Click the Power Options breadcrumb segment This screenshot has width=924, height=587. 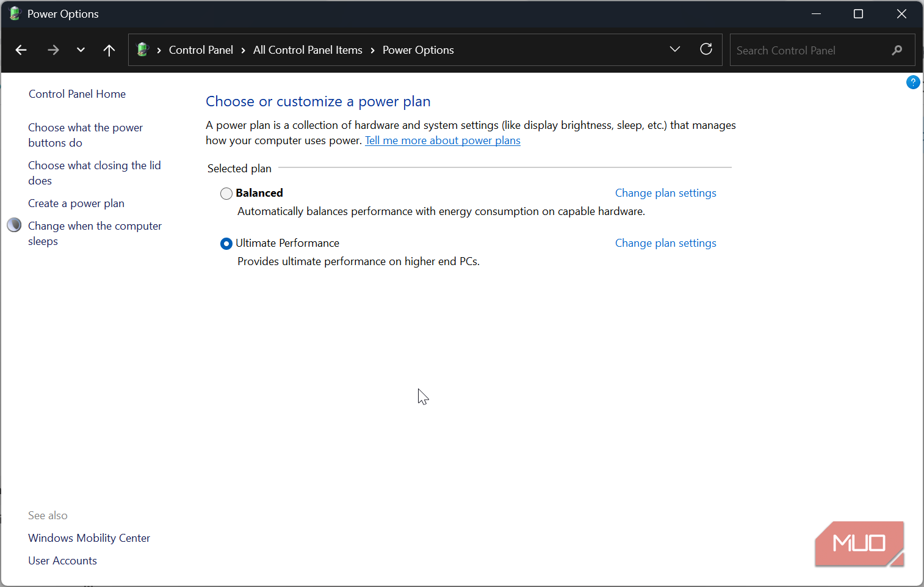point(418,50)
